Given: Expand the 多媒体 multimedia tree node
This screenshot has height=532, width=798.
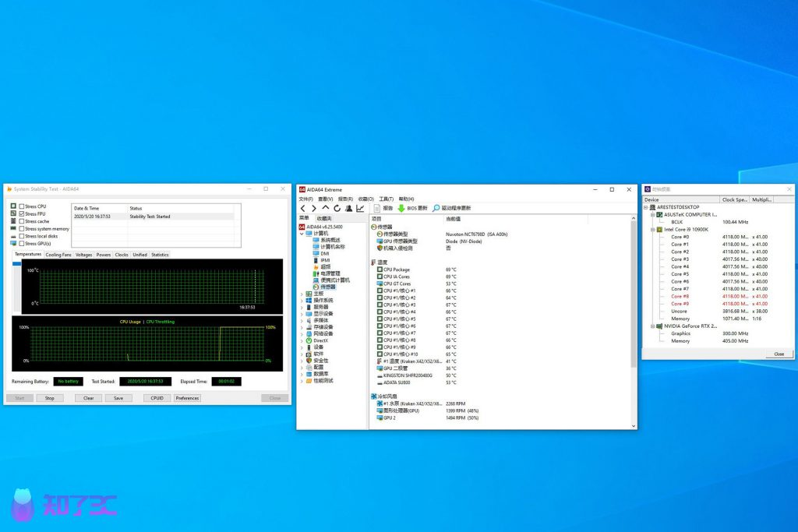Looking at the screenshot, I should pyautogui.click(x=302, y=320).
